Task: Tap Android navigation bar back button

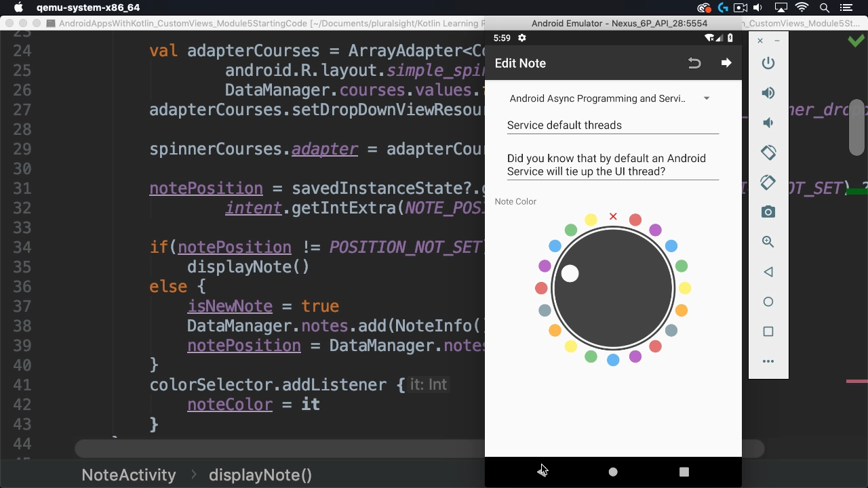Action: tap(542, 472)
